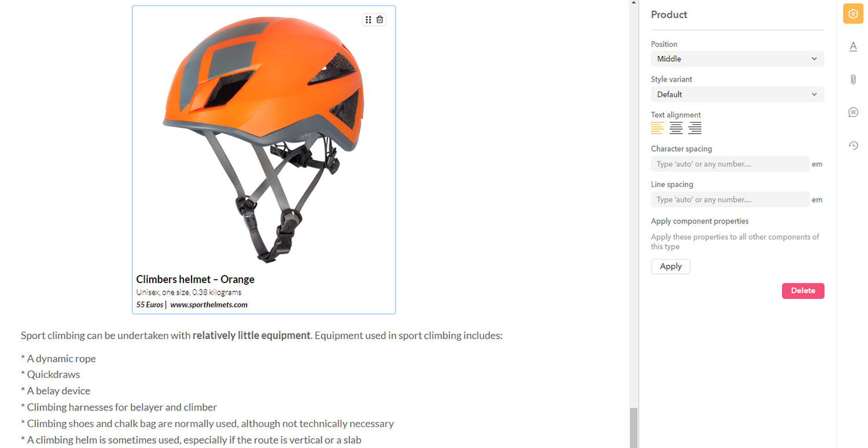Focus the Character spacing input field
868x448 pixels.
point(730,164)
